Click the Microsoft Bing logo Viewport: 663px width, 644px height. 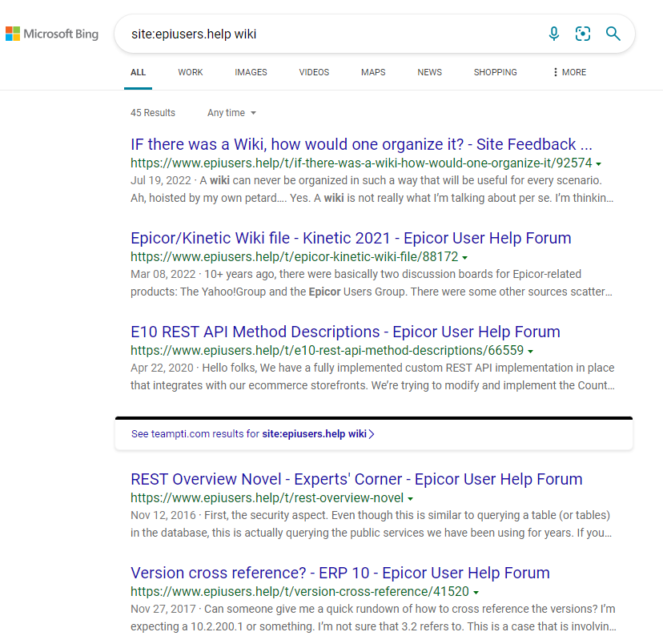pos(51,34)
